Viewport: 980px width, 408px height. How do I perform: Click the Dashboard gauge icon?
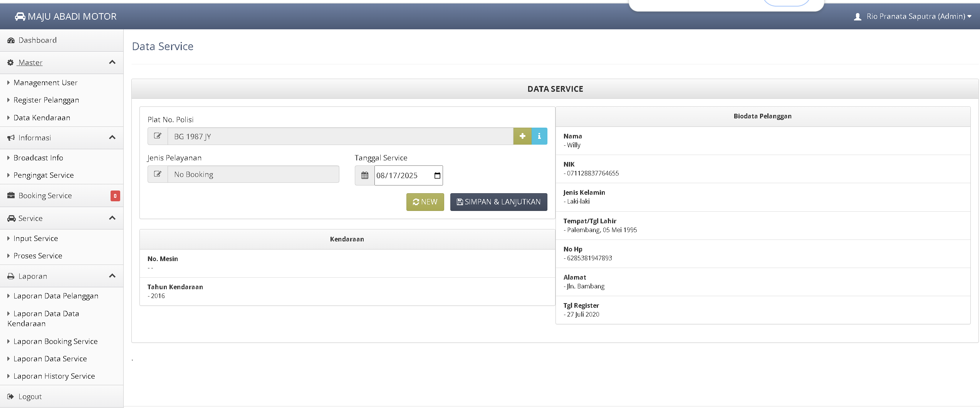(11, 40)
